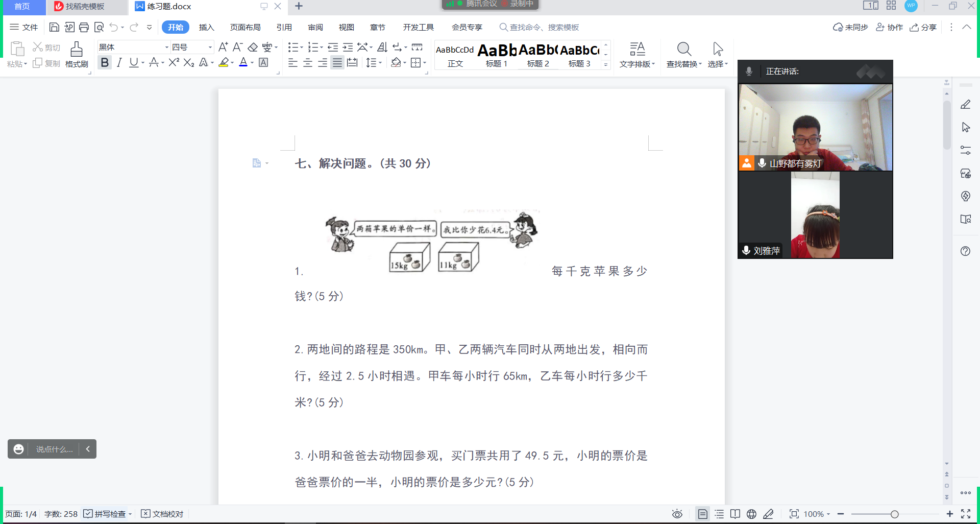Screen dimensions: 980x524
Task: Apply the 正文 style
Action: [455, 55]
